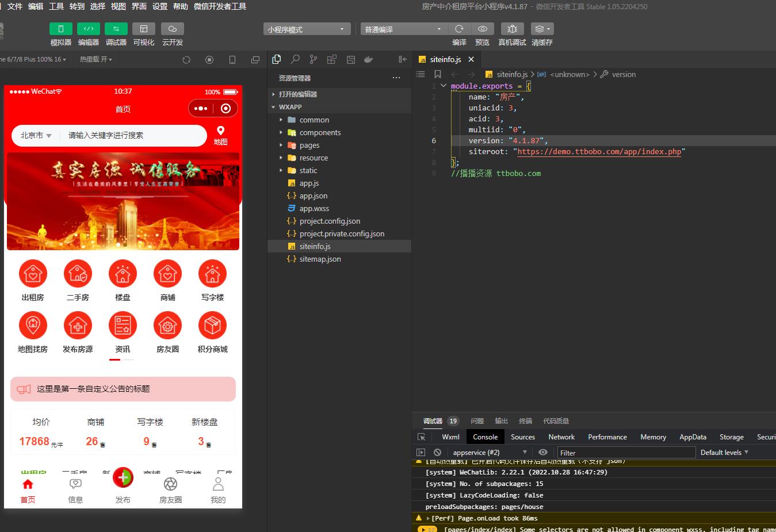Open app.json in the file tree
Screen dimensions: 776x532
314,196
